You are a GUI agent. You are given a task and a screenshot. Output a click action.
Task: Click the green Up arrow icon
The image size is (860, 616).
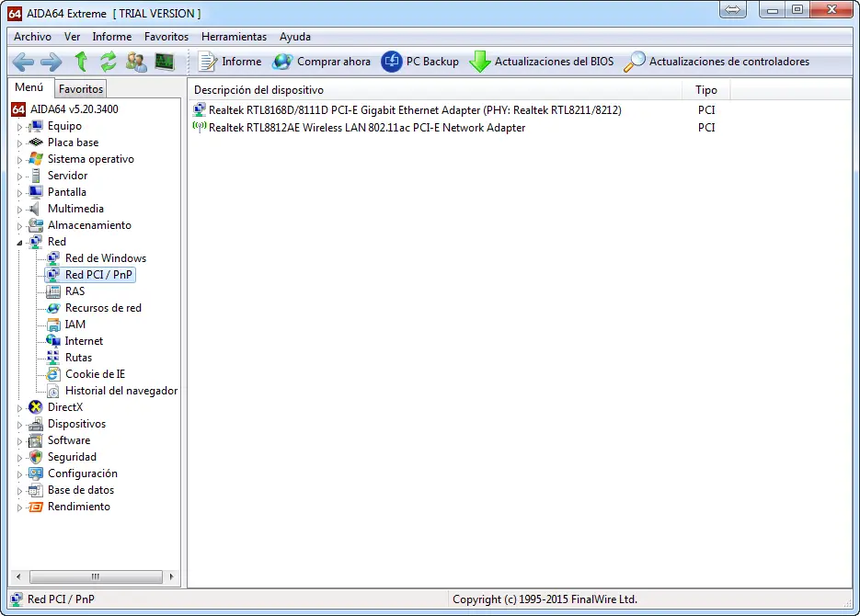click(x=81, y=62)
